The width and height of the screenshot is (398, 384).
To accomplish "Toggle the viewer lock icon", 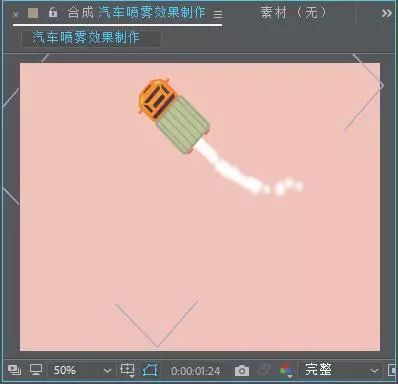I will (x=53, y=13).
